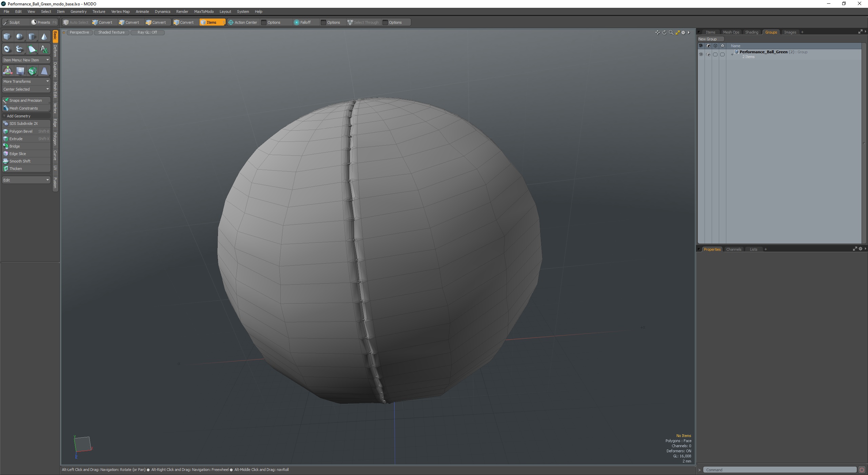This screenshot has width=868, height=475.
Task: Select the Pen polygon tool
Action: pos(32,49)
